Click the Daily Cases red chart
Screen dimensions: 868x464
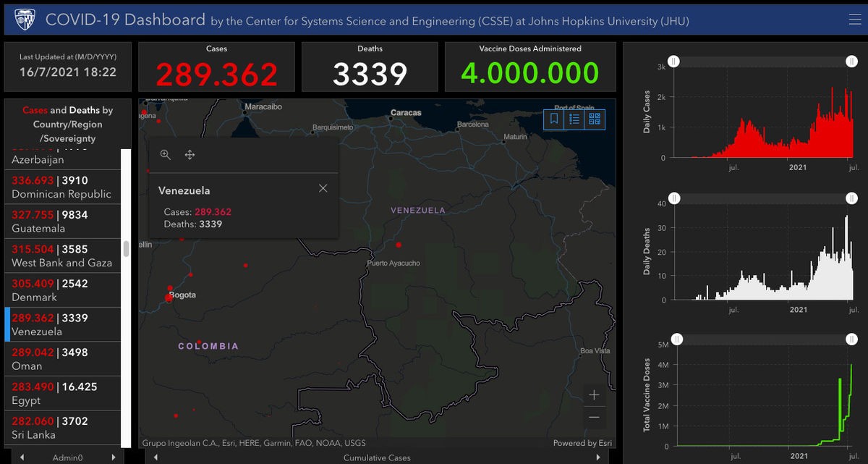(764, 113)
